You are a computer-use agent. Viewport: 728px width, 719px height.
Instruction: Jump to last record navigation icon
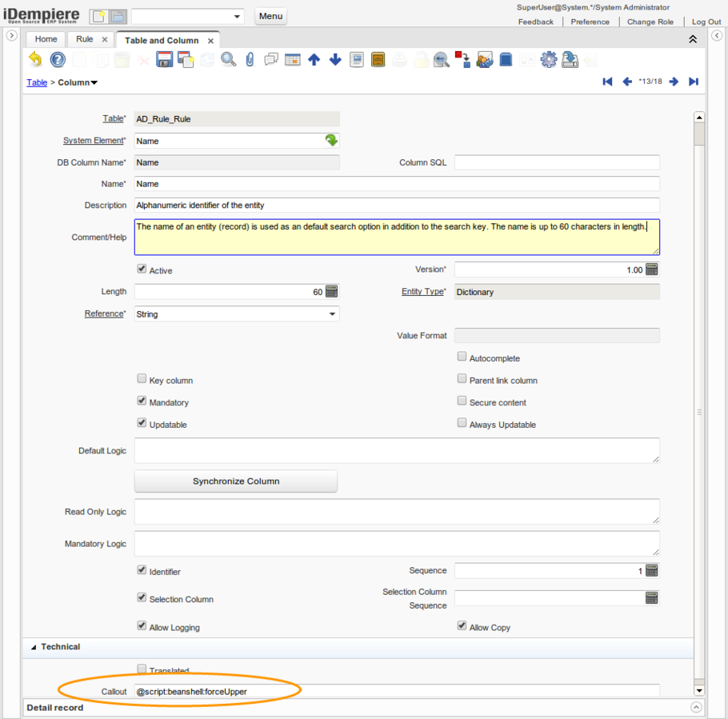click(x=694, y=82)
